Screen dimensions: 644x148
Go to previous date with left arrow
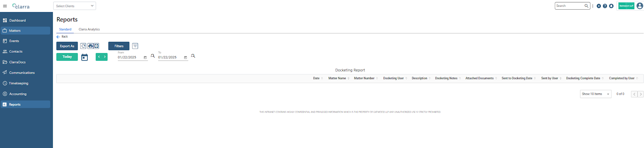coord(99,57)
